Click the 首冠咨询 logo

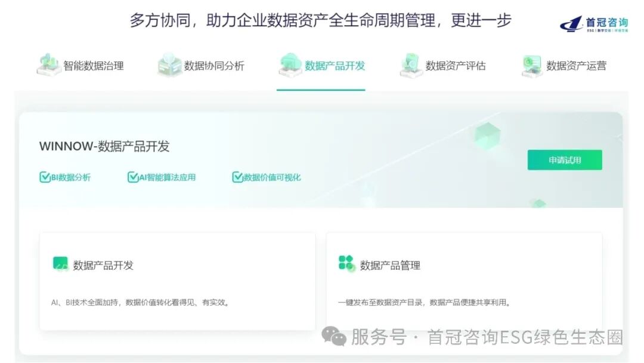tap(594, 24)
